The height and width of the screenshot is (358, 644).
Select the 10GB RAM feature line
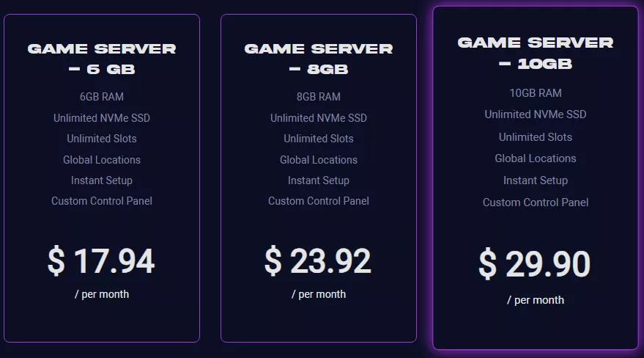pos(536,93)
